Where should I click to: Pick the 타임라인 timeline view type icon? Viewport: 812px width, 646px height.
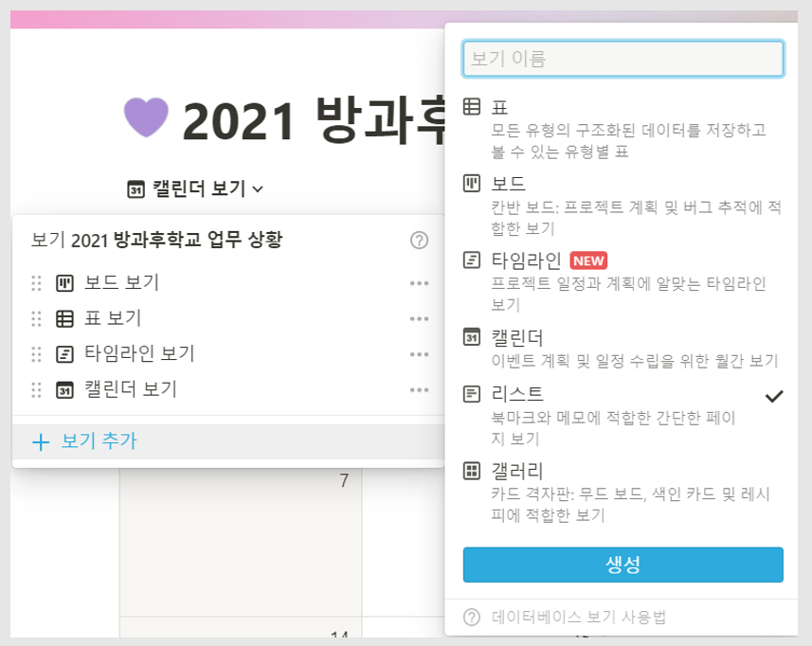click(471, 260)
